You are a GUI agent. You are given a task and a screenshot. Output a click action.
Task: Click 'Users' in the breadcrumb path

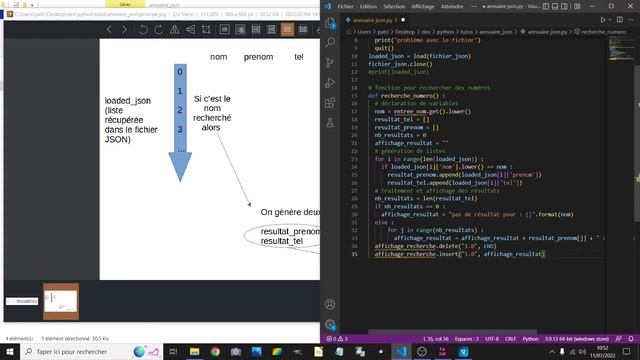tap(364, 31)
